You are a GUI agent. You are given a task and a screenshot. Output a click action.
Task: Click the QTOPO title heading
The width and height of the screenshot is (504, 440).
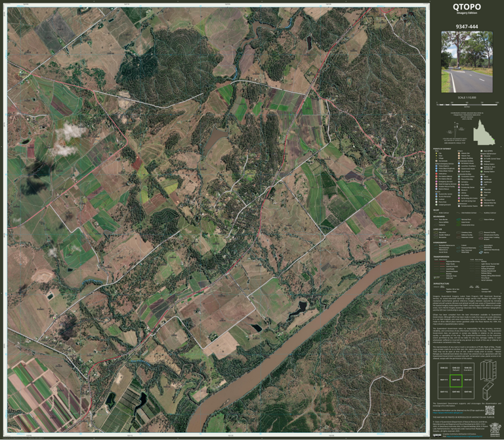pos(467,7)
